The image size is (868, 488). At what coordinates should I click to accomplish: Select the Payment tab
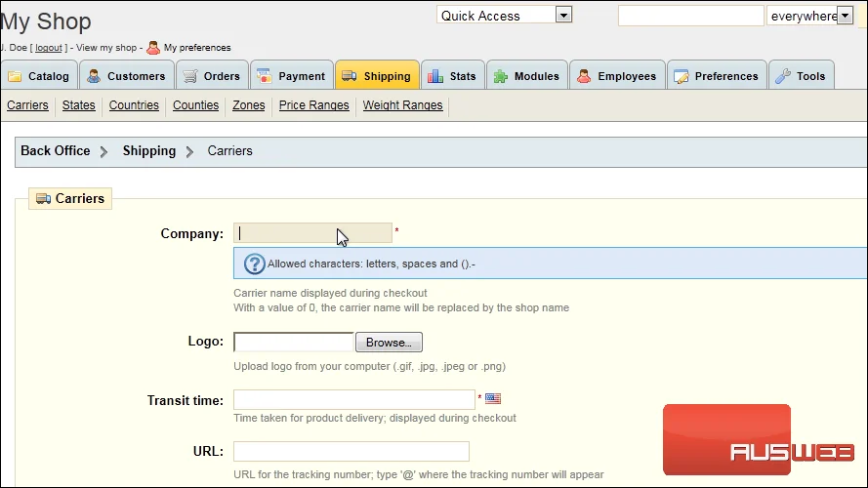292,75
